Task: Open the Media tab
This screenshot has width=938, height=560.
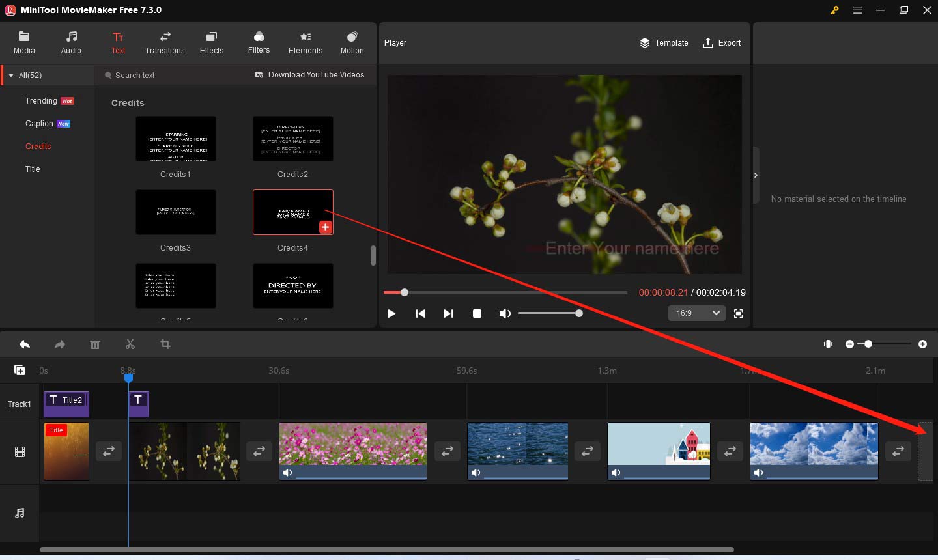Action: (24, 43)
